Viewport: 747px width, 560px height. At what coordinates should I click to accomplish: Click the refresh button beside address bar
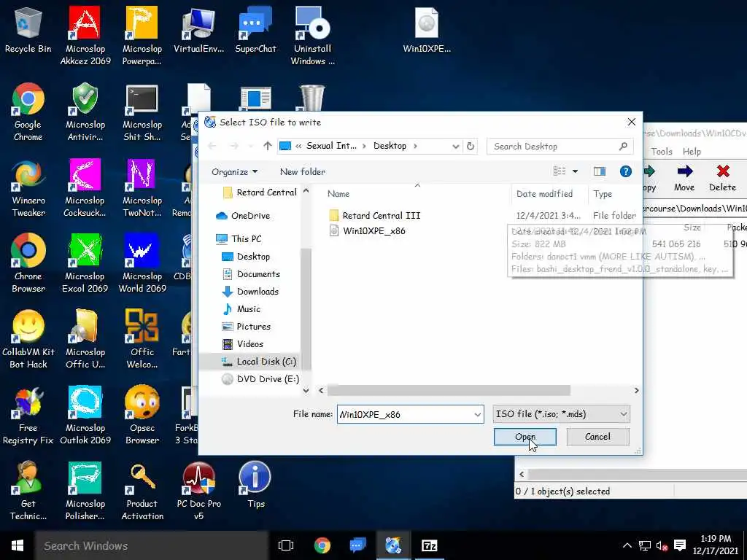pos(471,146)
